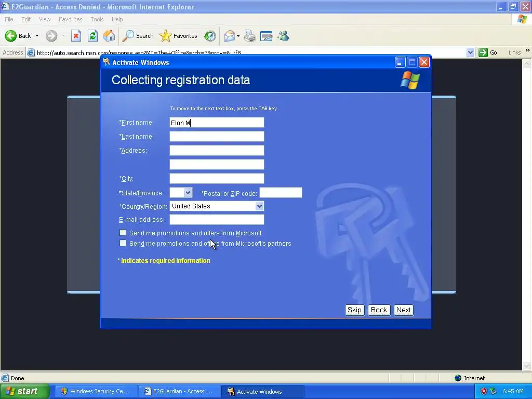Click the City field
Viewport: 532px width, 399px height.
[217, 179]
